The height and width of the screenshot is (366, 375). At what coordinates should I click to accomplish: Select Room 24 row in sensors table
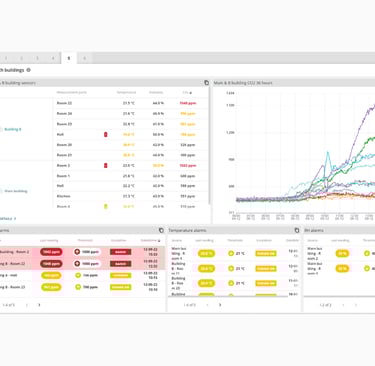(x=131, y=113)
